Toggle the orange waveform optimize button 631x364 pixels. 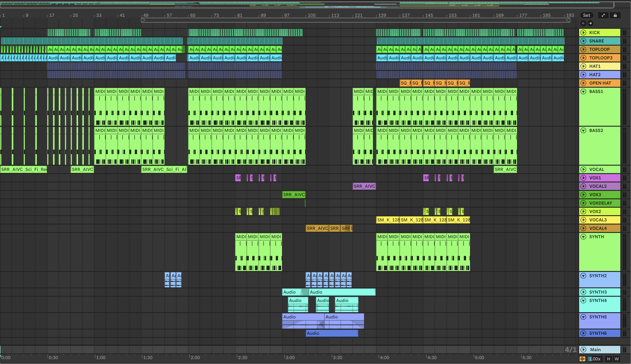582,359
